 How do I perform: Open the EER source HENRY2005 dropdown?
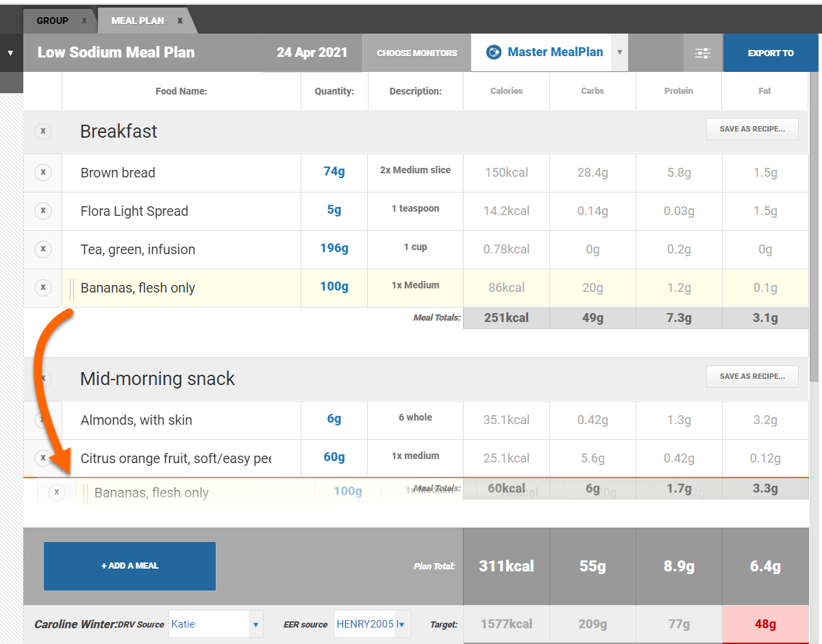point(401,624)
